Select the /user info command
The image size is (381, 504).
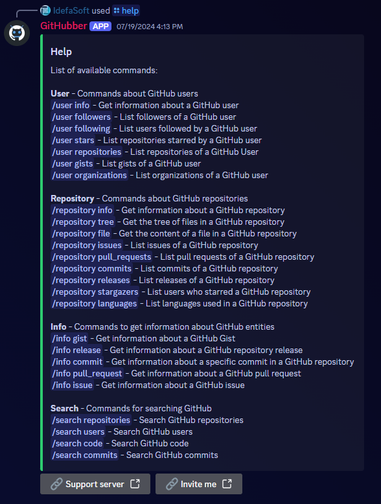pyautogui.click(x=71, y=105)
